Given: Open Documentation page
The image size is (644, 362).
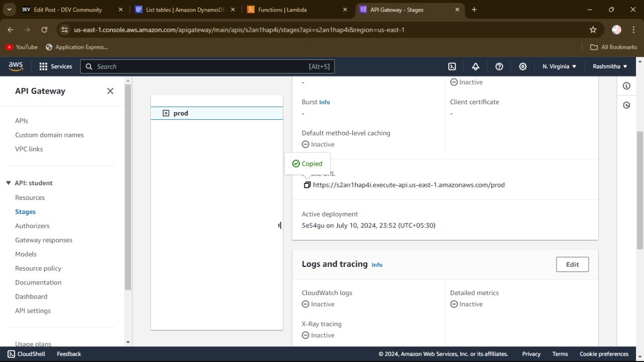Looking at the screenshot, I should pos(38,282).
